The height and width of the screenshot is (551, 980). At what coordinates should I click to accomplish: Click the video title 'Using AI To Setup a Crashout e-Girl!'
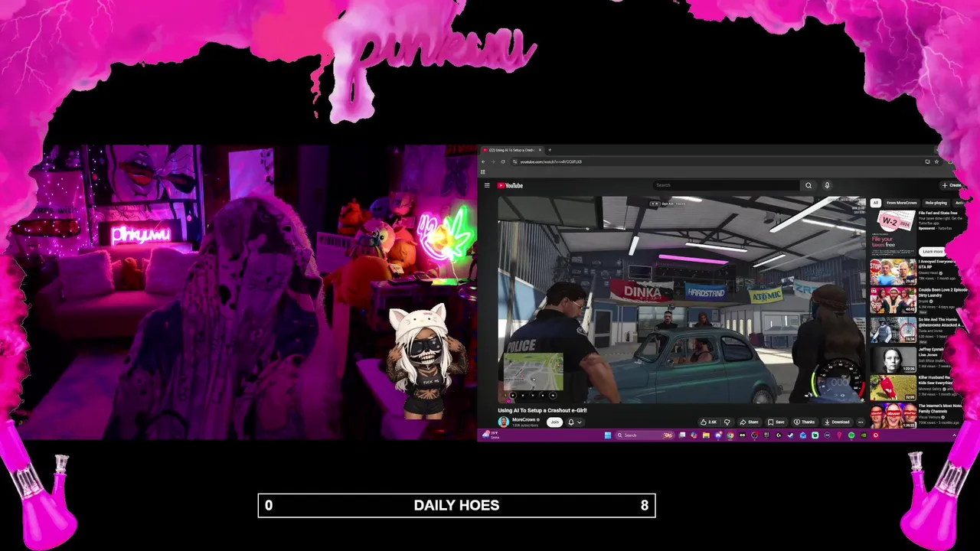542,410
